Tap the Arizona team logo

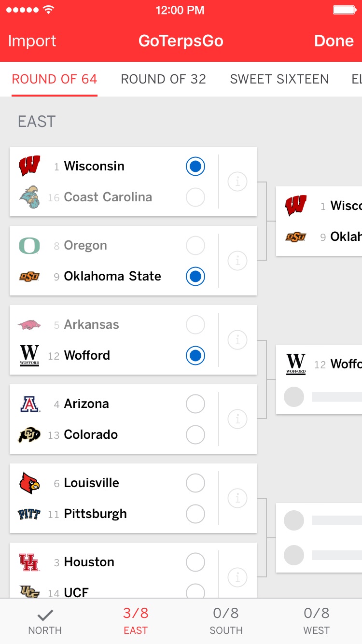tap(29, 404)
